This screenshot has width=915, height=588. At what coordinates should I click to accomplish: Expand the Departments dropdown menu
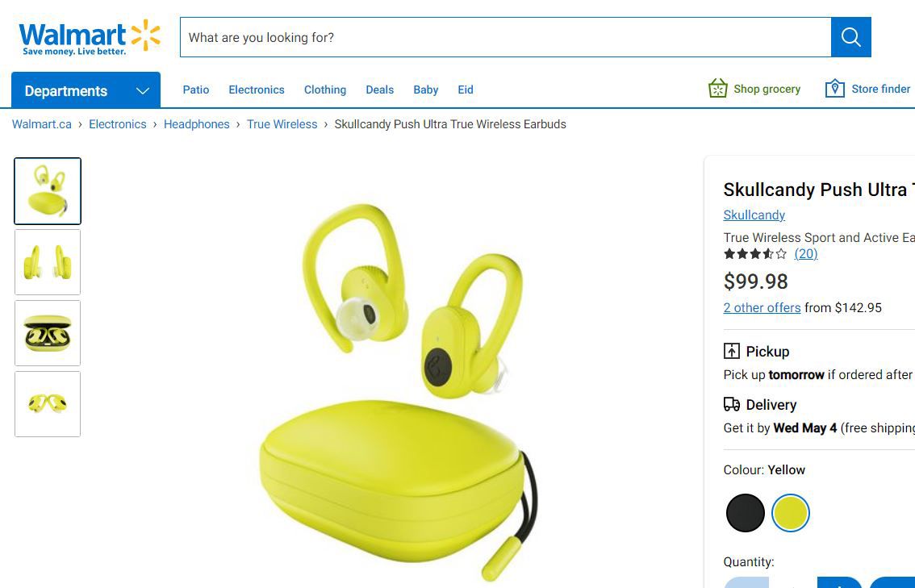point(86,90)
